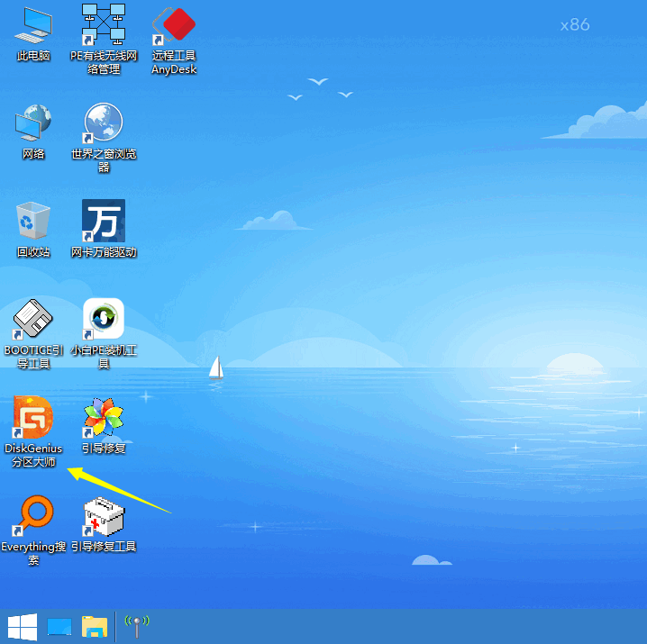Select the colorful 引导修复 pinwheel icon
647x644 pixels.
[x=104, y=417]
